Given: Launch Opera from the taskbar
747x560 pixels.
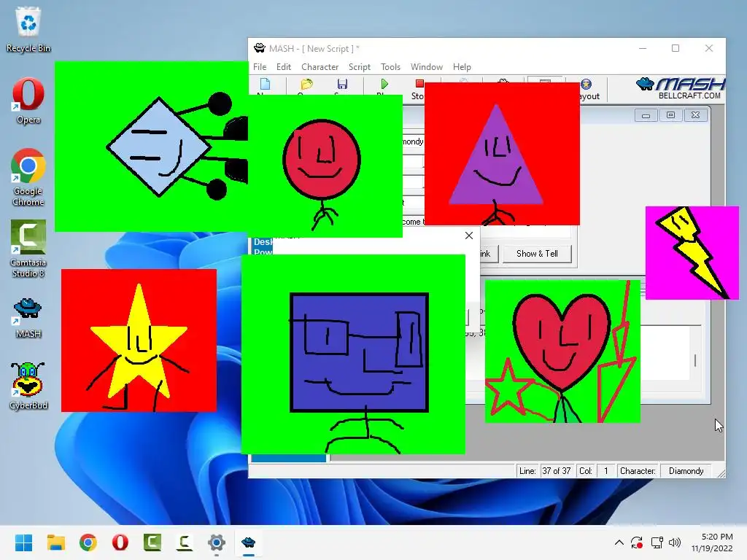Looking at the screenshot, I should coord(120,542).
